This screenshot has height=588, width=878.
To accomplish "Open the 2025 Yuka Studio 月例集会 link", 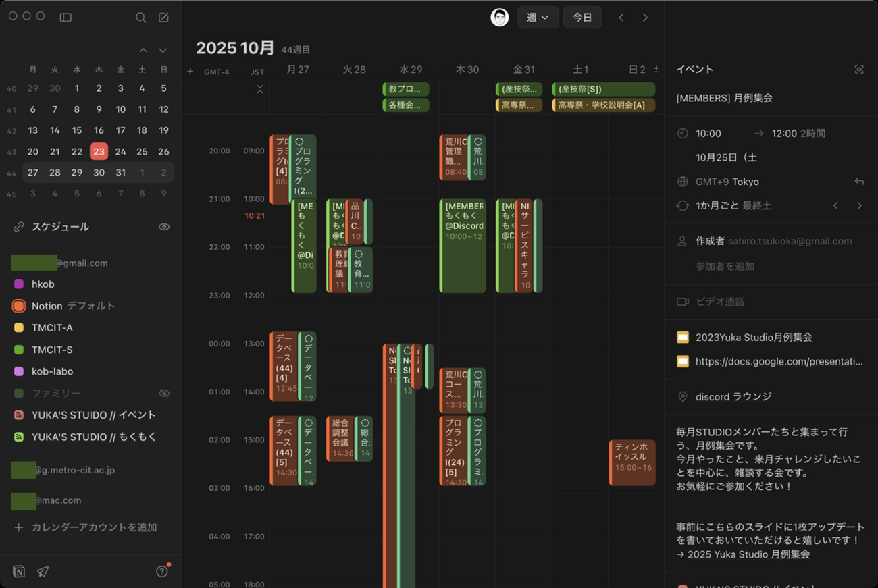I will [x=749, y=555].
